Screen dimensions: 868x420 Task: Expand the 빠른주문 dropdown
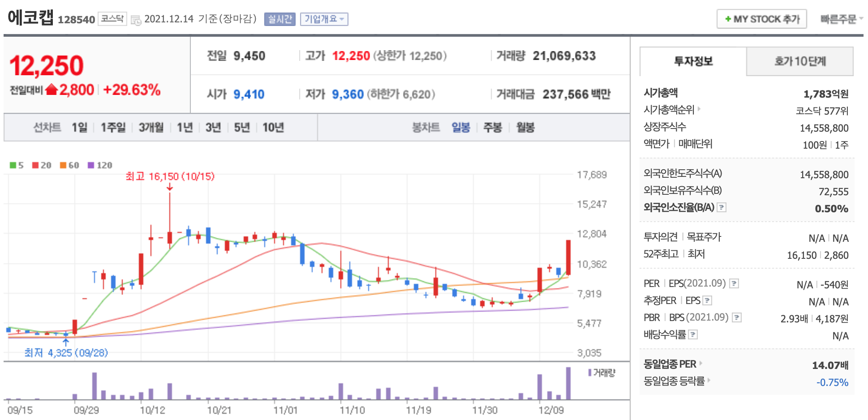pos(841,19)
